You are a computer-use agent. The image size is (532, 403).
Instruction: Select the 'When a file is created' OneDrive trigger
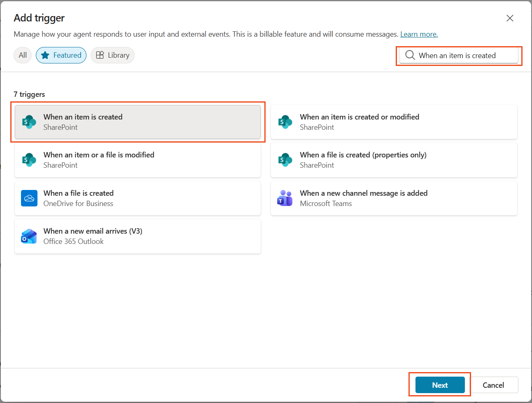138,198
